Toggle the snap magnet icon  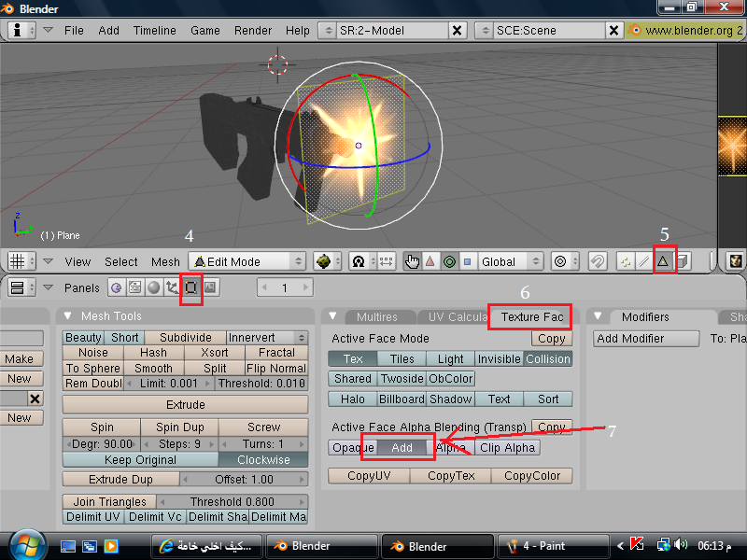pyautogui.click(x=598, y=261)
